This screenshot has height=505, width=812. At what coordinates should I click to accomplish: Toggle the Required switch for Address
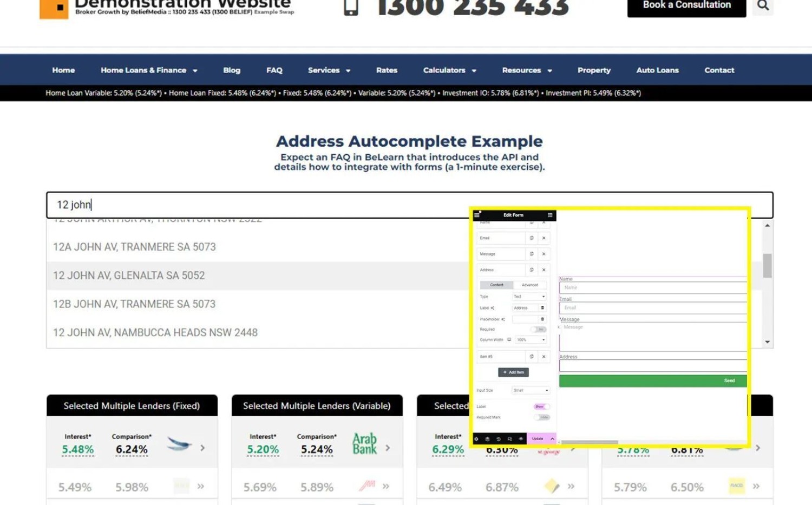(x=539, y=330)
